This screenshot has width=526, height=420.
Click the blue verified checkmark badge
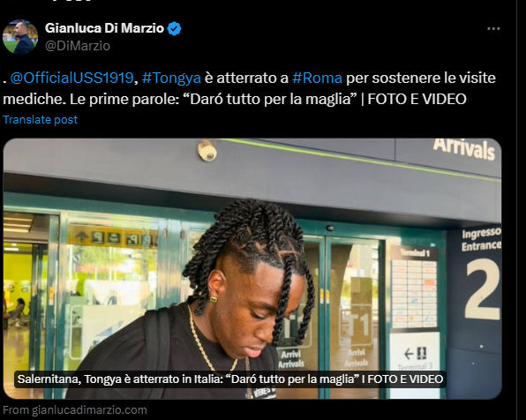(x=174, y=28)
